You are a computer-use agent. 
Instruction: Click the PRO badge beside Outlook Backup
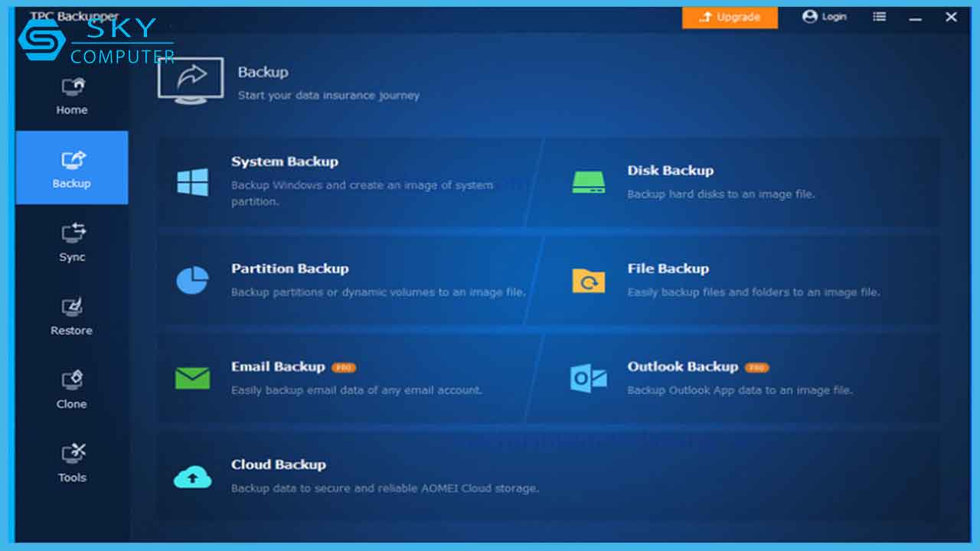click(x=756, y=367)
